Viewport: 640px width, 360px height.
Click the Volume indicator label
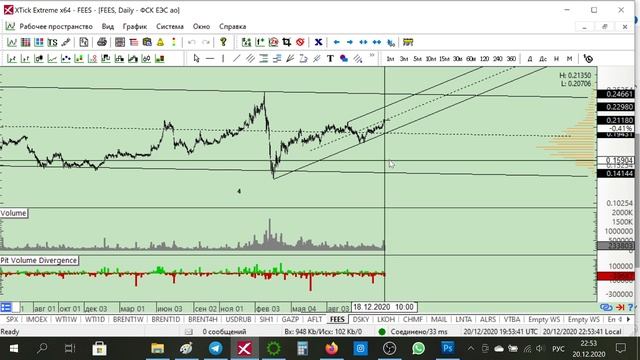(x=13, y=213)
